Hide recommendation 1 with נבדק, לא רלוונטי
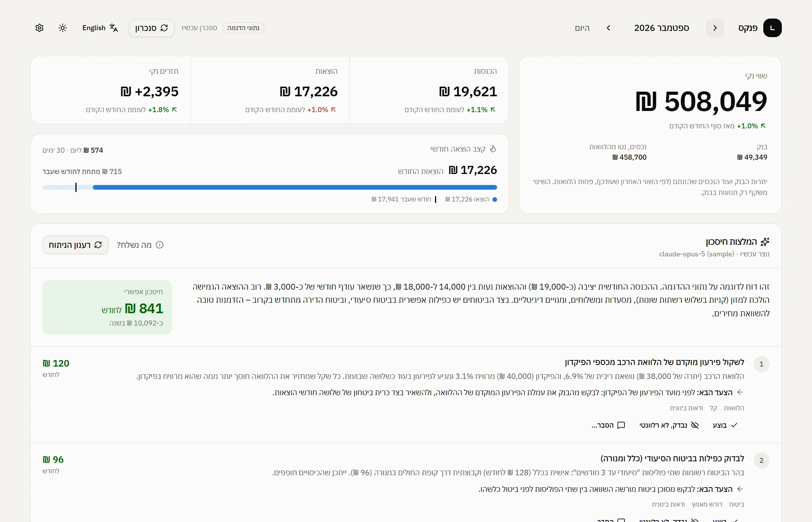 (669, 425)
